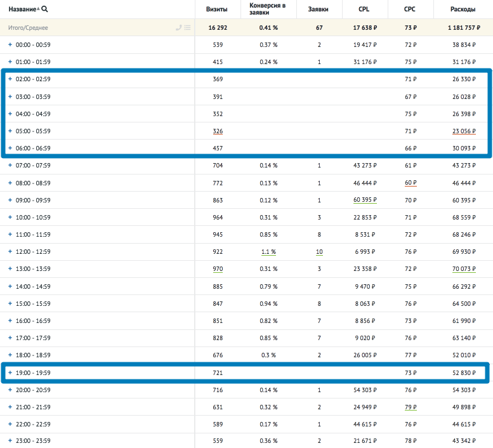This screenshot has height=448, width=493.
Task: Click the Заявки column header
Action: [x=318, y=10]
